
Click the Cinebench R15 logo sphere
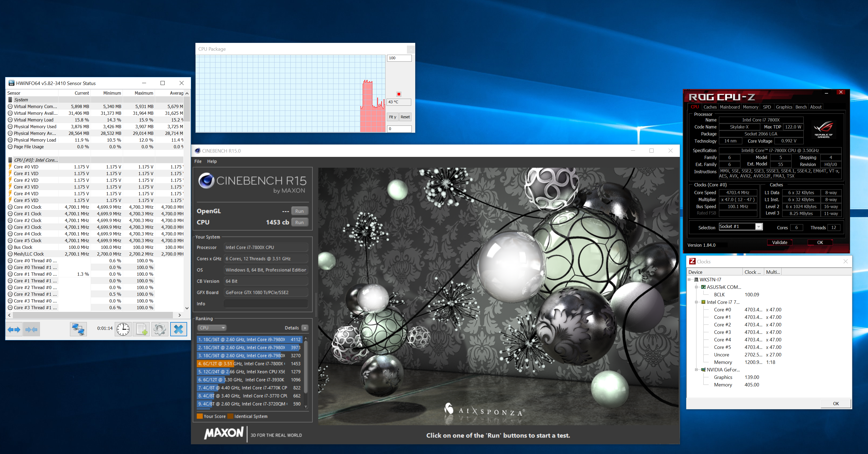tap(206, 181)
